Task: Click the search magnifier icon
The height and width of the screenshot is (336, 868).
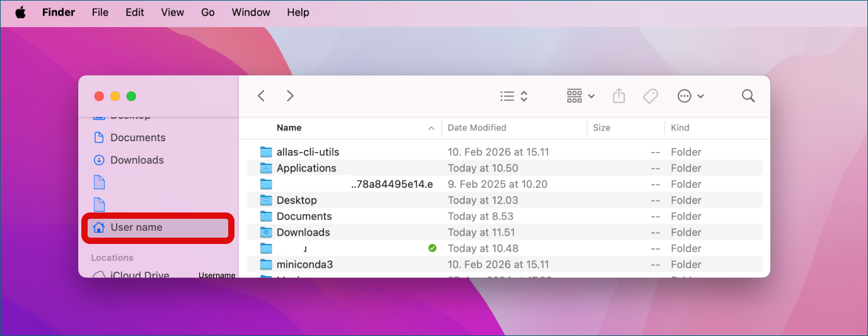Action: pos(748,96)
